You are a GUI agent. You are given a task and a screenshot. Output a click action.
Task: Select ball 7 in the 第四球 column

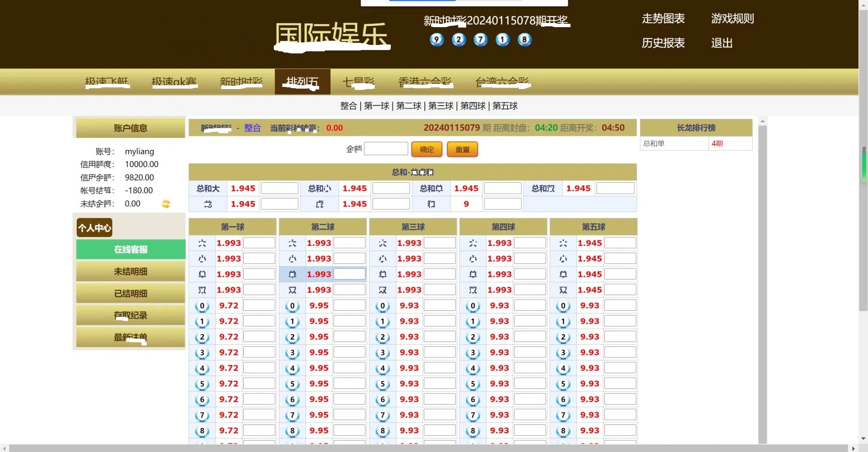pyautogui.click(x=473, y=415)
